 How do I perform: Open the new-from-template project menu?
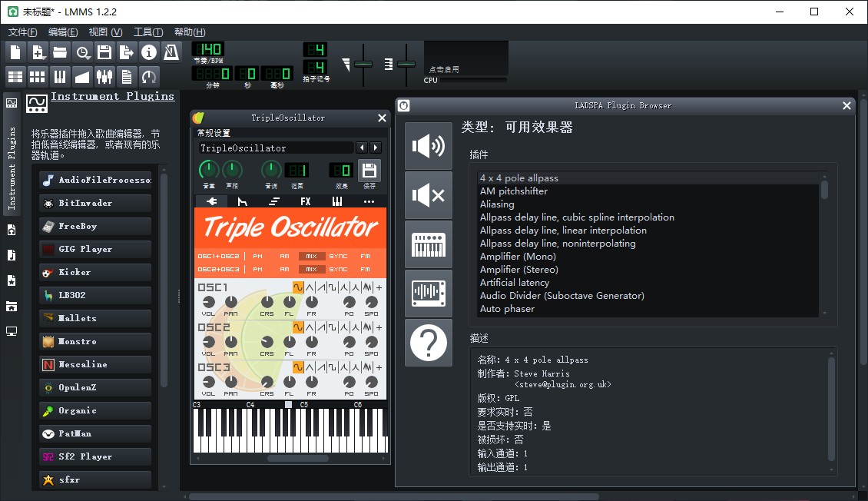38,52
